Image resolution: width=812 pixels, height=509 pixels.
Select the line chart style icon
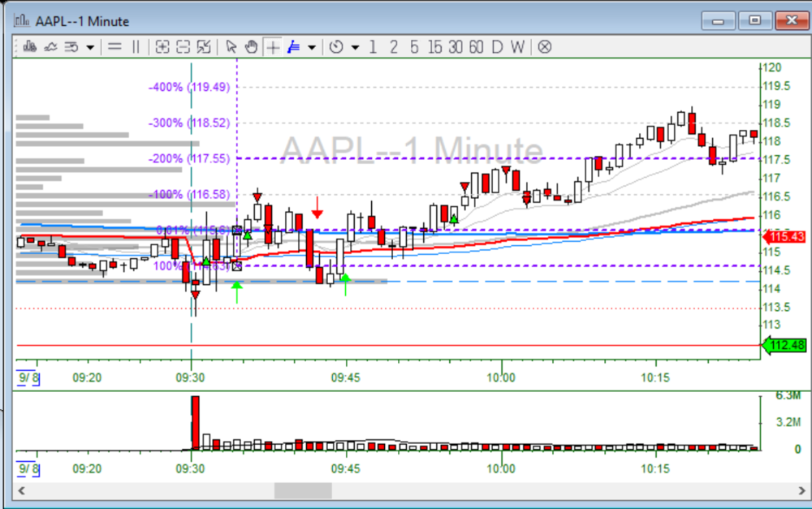(x=50, y=47)
